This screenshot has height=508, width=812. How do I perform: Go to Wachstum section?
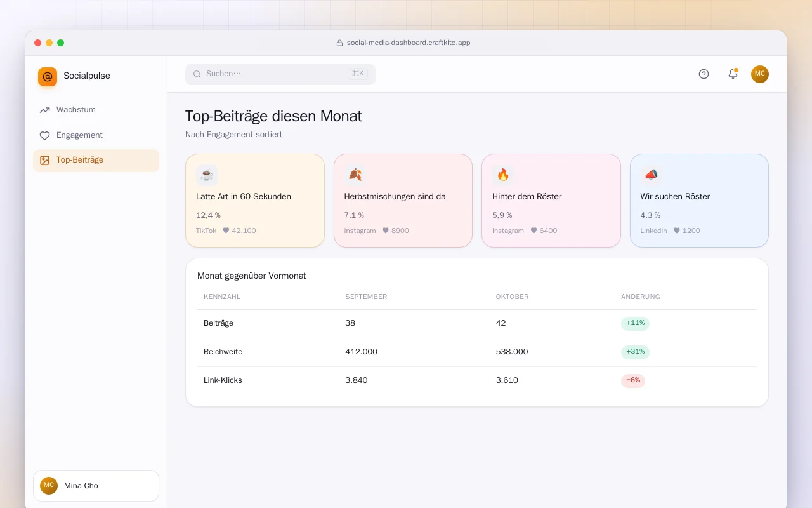tap(96, 110)
